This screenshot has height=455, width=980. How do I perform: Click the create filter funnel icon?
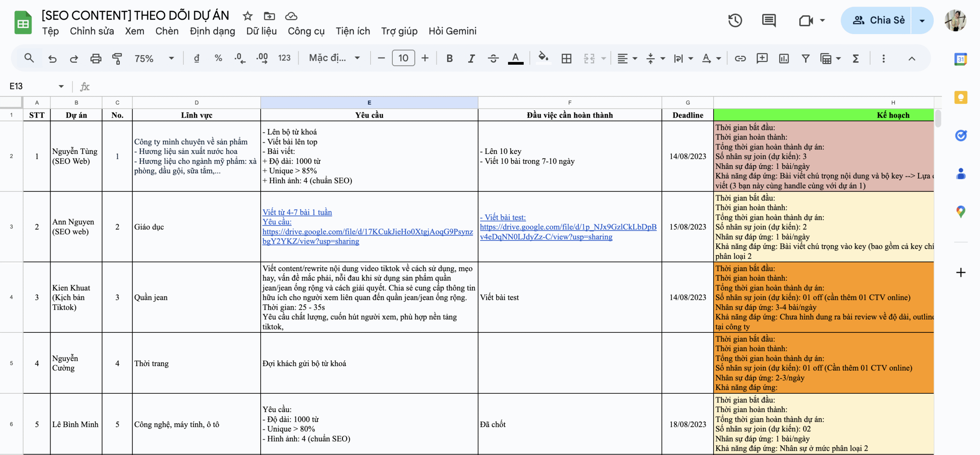(805, 58)
